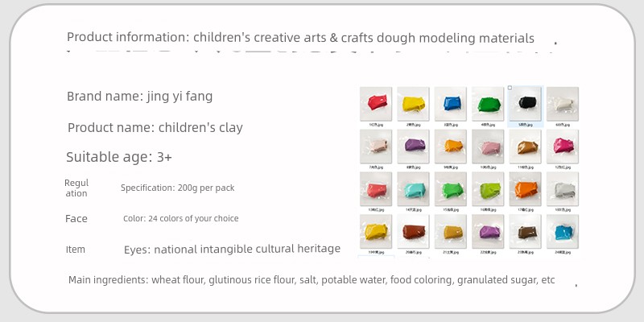
Task: Click the Suitable age 3+ line
Action: [119, 157]
